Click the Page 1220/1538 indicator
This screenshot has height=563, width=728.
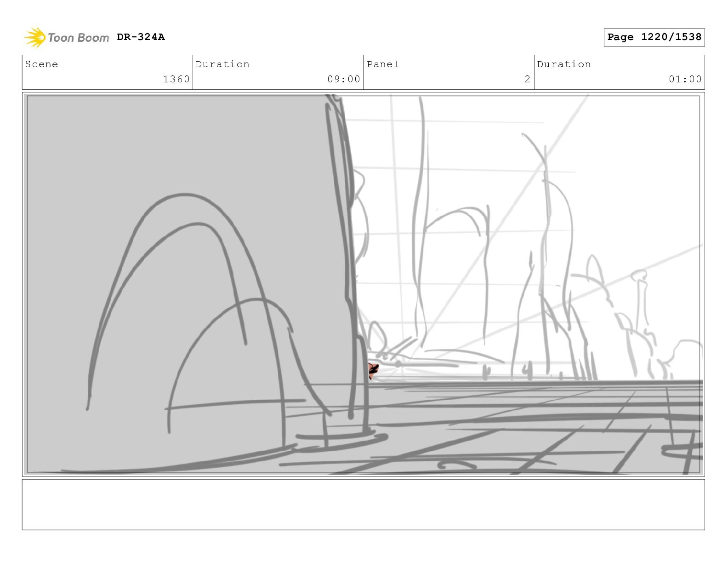(x=654, y=37)
